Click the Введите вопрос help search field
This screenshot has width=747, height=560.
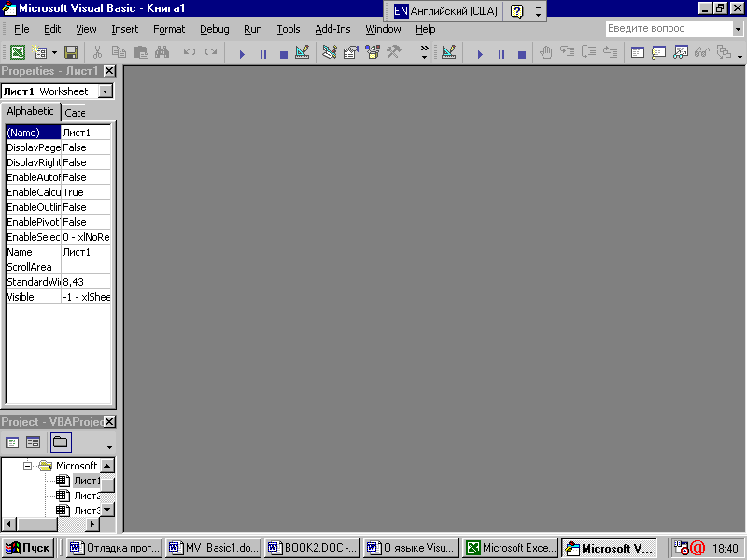tap(669, 29)
